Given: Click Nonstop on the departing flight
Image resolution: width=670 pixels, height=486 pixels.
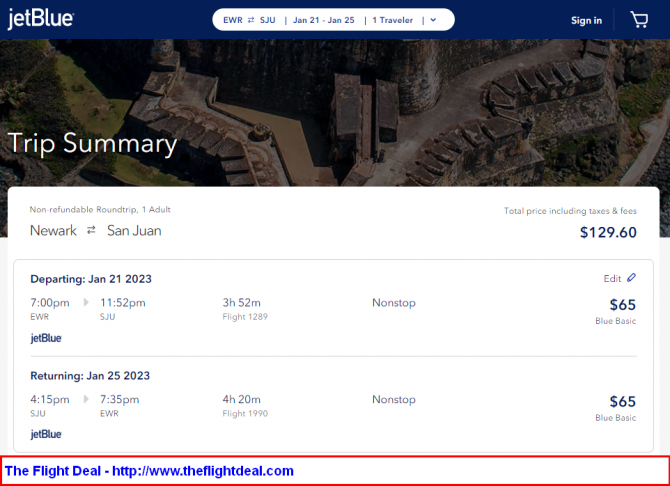Looking at the screenshot, I should 394,303.
